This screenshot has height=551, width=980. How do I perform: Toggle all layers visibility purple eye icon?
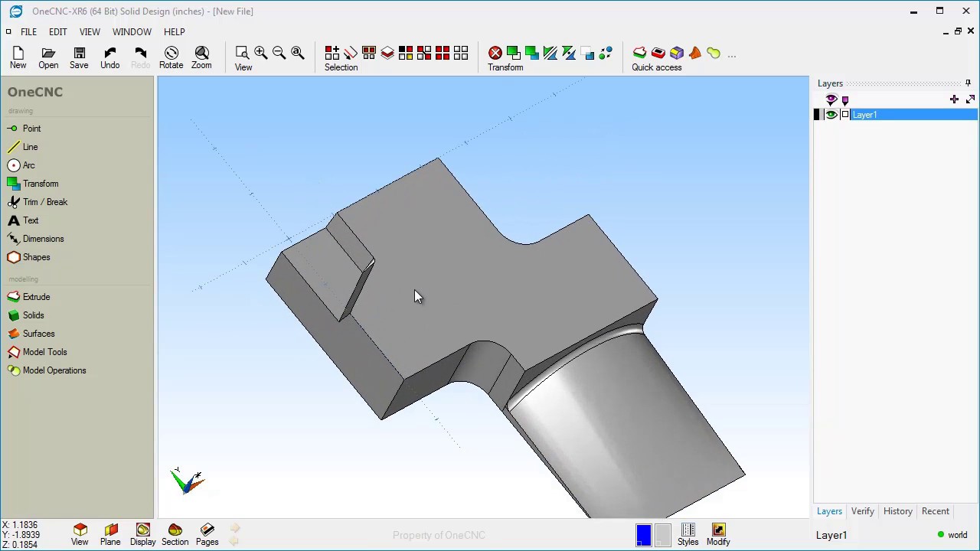pos(831,99)
